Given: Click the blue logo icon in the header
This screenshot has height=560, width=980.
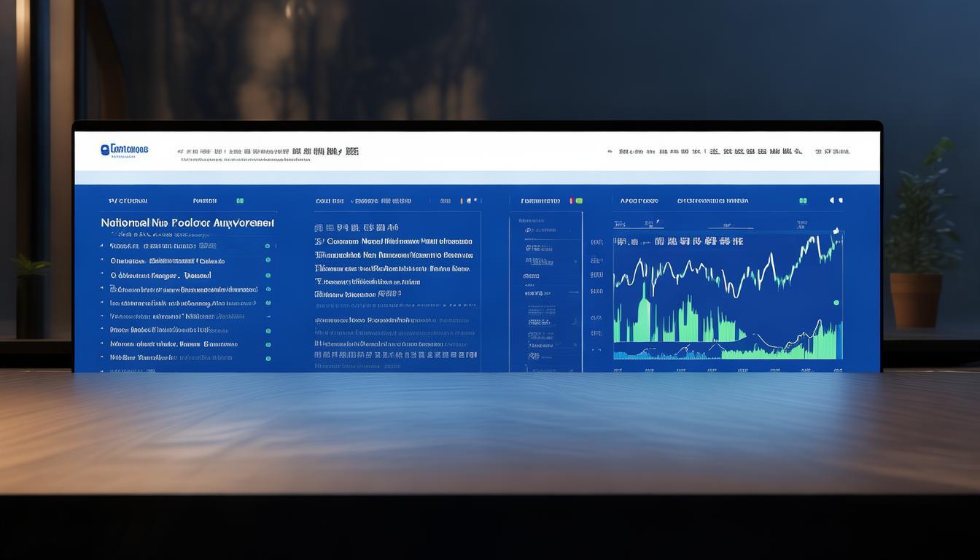Looking at the screenshot, I should [105, 149].
